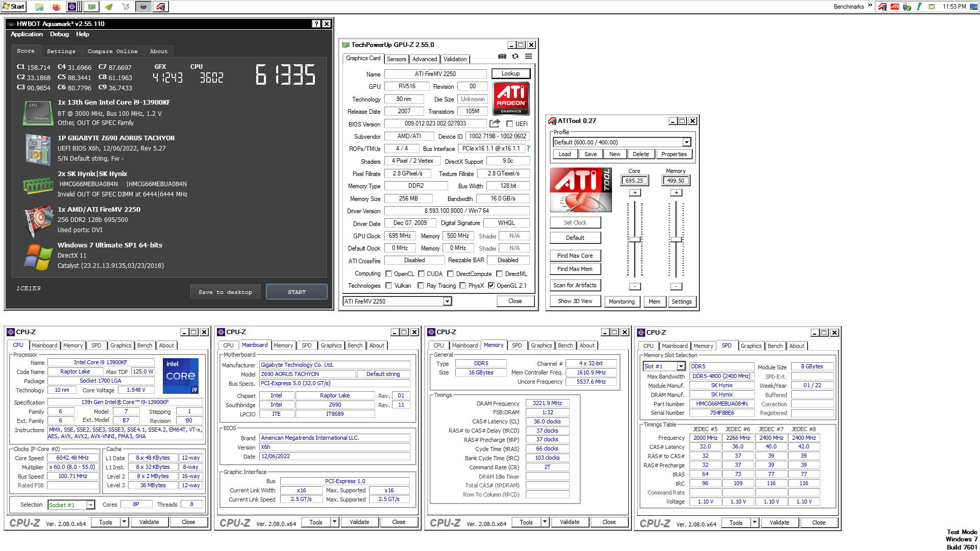Open the ATITool profile dropdown

pos(687,142)
